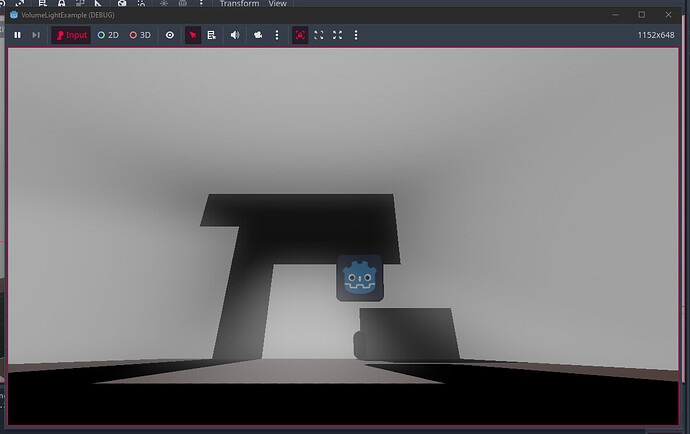The height and width of the screenshot is (434, 690).
Task: Open camera override options menu
Action: pos(277,35)
